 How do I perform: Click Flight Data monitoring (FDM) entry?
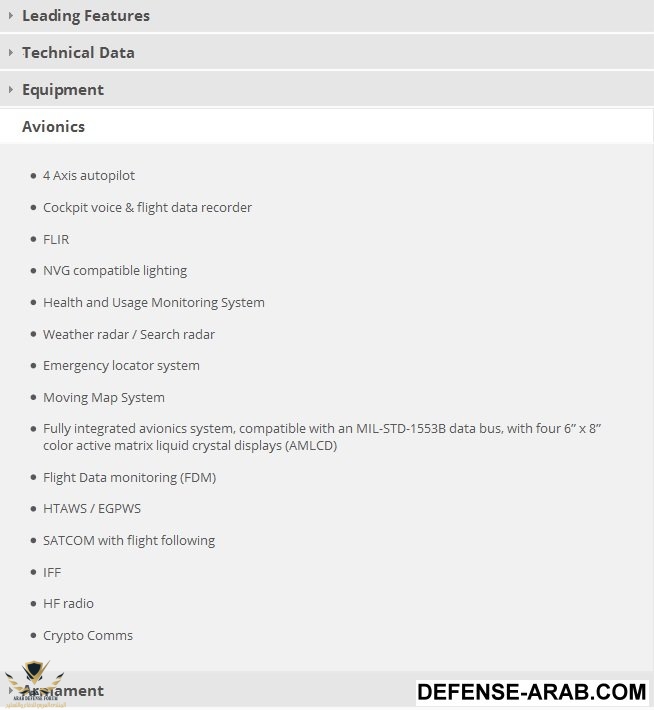(130, 477)
